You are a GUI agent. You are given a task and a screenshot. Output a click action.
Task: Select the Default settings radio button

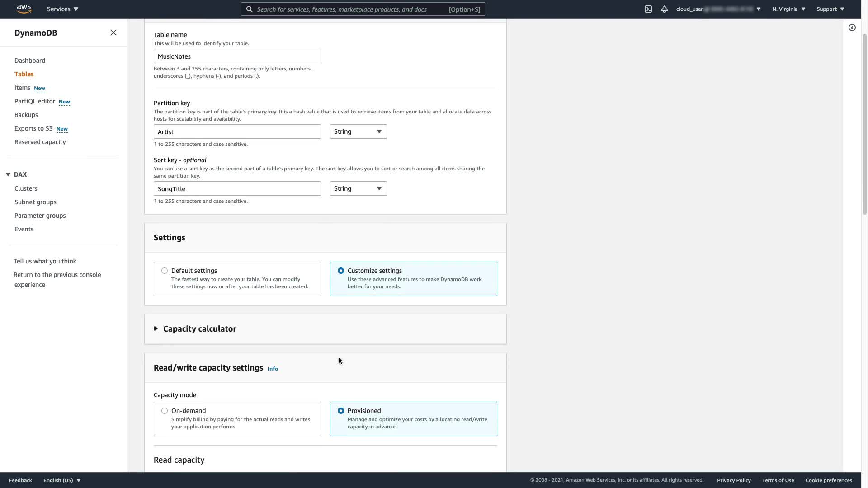click(165, 271)
